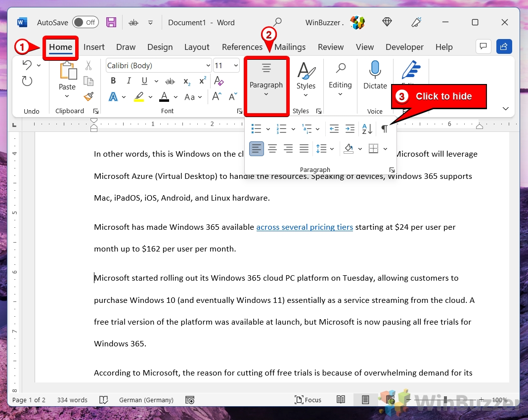Select Align Left
The width and height of the screenshot is (528, 420).
point(257,148)
